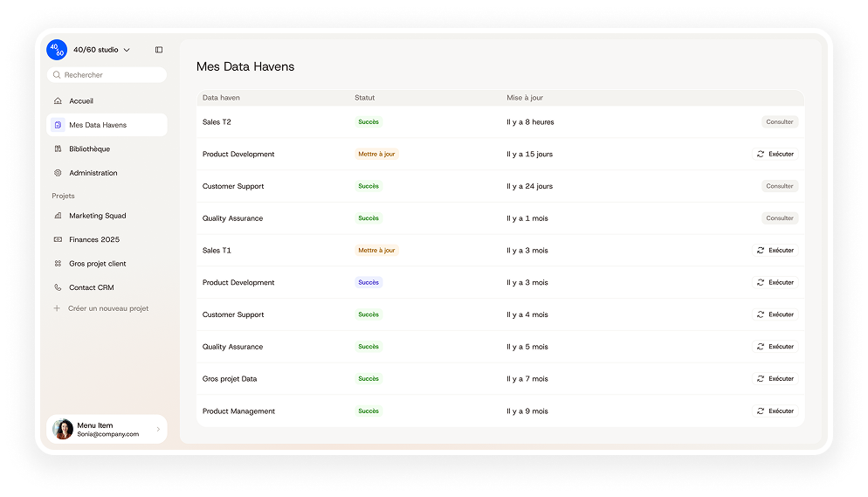The image size is (868, 497).
Task: Click the Contact CRM phone icon
Action: coord(58,287)
